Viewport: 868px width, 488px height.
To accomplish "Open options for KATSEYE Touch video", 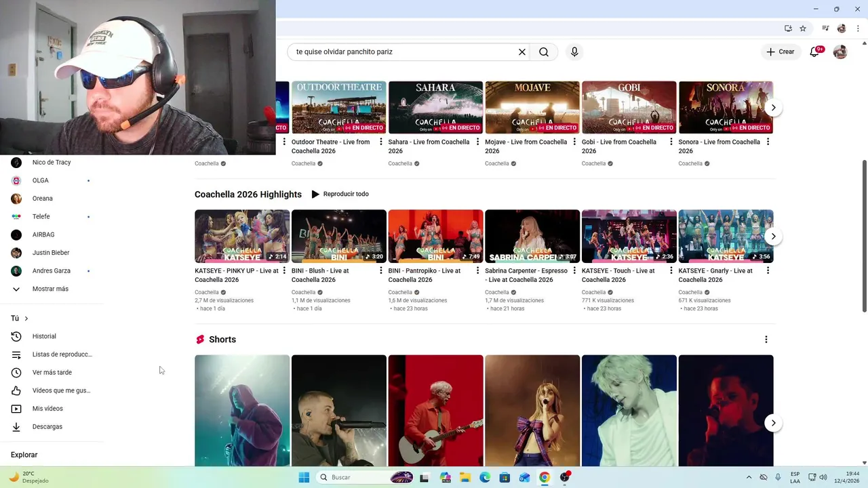I will coord(671,270).
